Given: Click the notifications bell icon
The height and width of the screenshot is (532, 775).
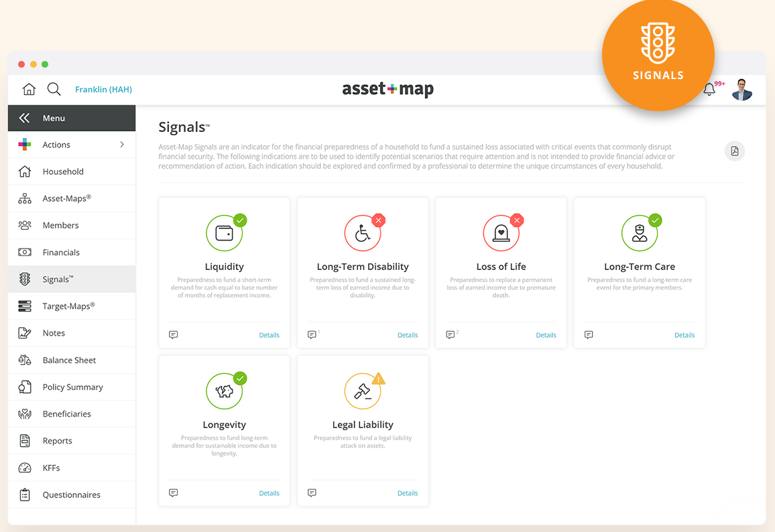Looking at the screenshot, I should click(x=709, y=89).
